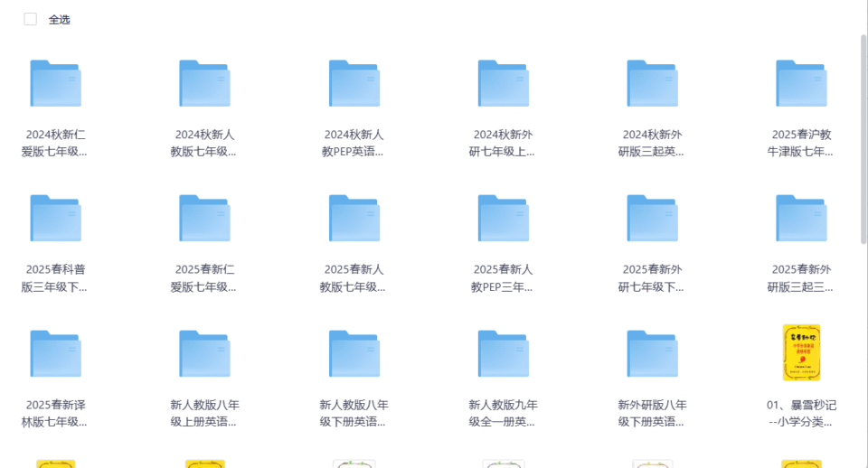Select file name 2024秋新人教PEP英语...
Screen dimensions: 868x468
(x=354, y=143)
